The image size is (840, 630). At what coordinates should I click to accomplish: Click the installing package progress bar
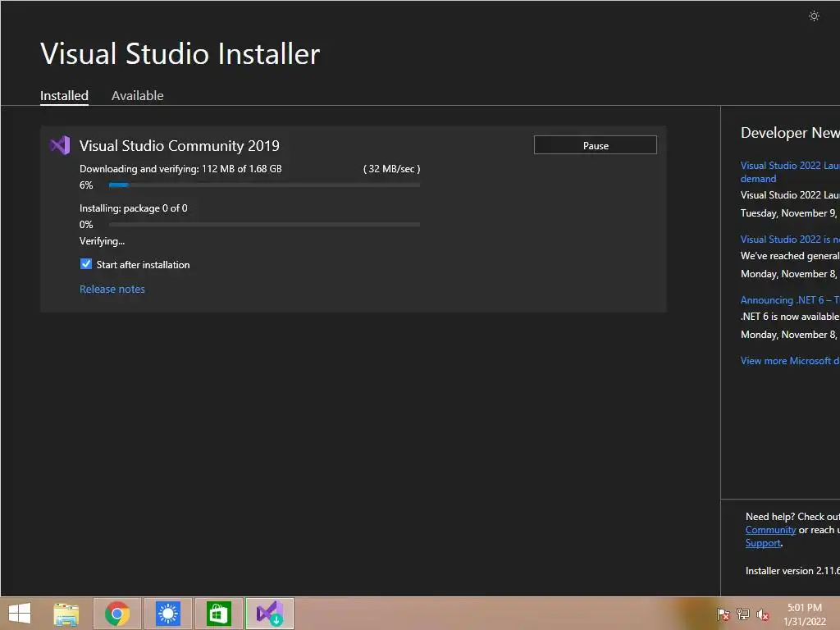click(264, 225)
